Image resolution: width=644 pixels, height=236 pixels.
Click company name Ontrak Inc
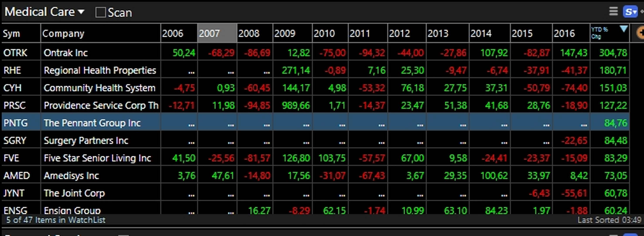click(x=66, y=53)
